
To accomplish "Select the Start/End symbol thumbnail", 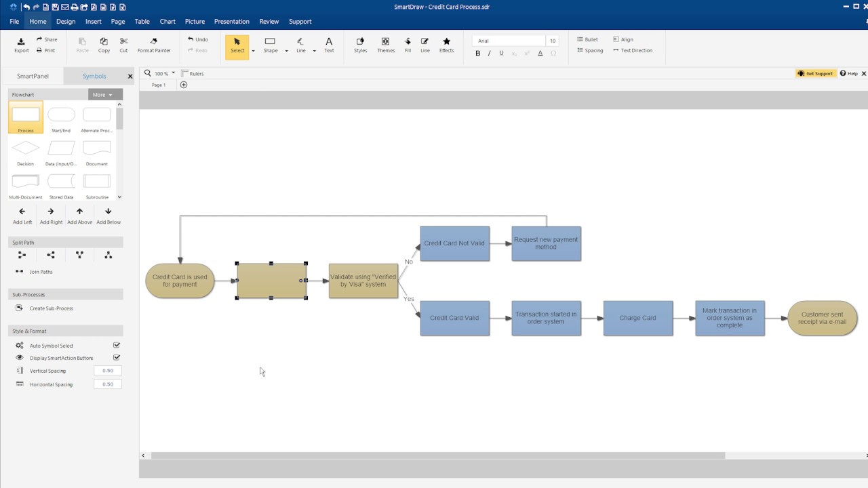I will click(61, 119).
